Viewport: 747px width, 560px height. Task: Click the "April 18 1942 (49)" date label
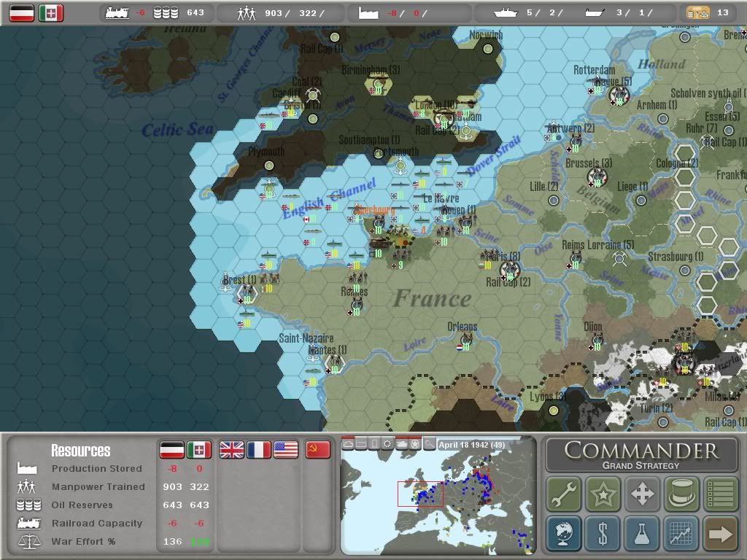471,445
